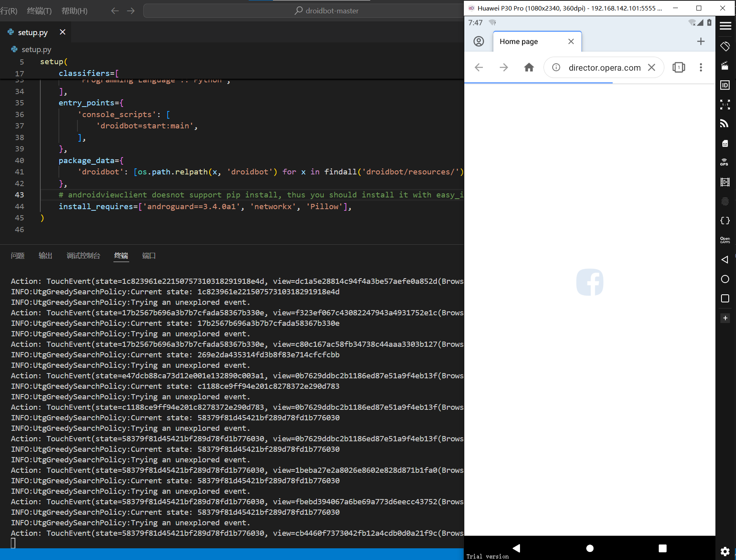Open the Identifiers (ID) widget
This screenshot has width=736, height=560.
[x=725, y=85]
